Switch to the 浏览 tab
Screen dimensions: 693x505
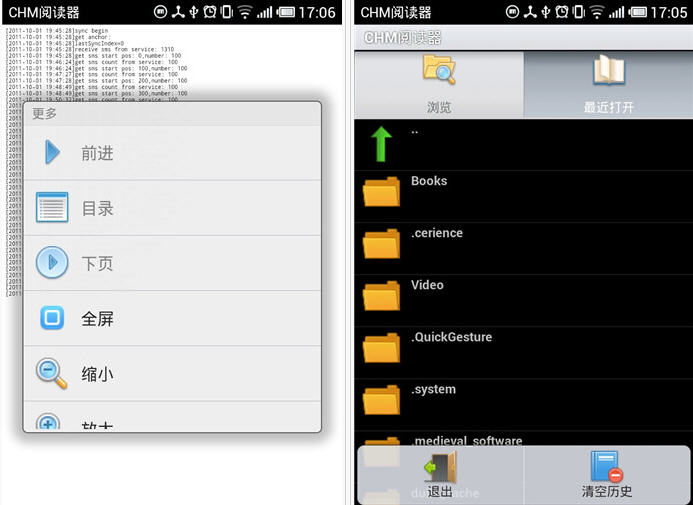coord(439,85)
